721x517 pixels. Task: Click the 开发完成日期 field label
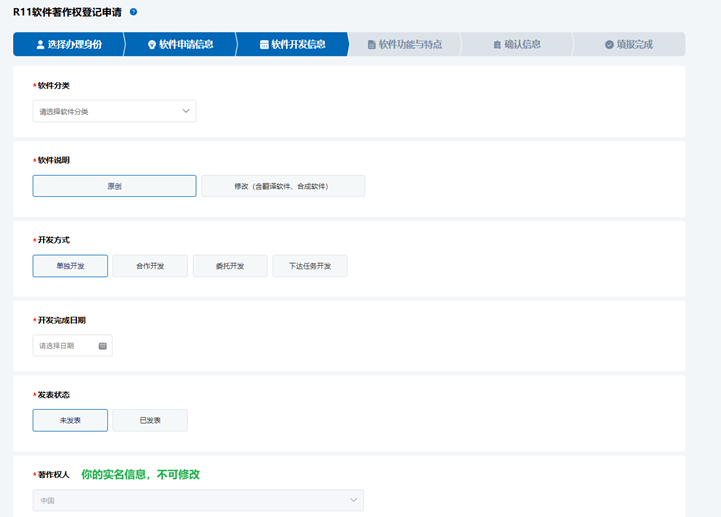pyautogui.click(x=62, y=320)
